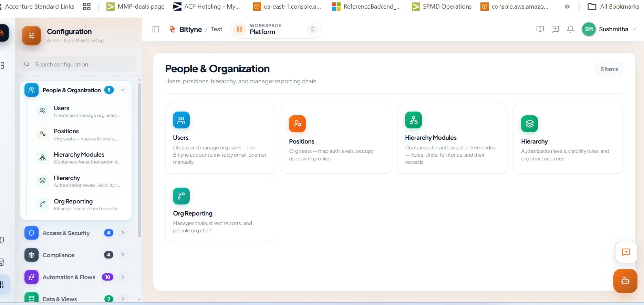Click the Data & Views database icon
The image size is (644, 305).
click(31, 298)
